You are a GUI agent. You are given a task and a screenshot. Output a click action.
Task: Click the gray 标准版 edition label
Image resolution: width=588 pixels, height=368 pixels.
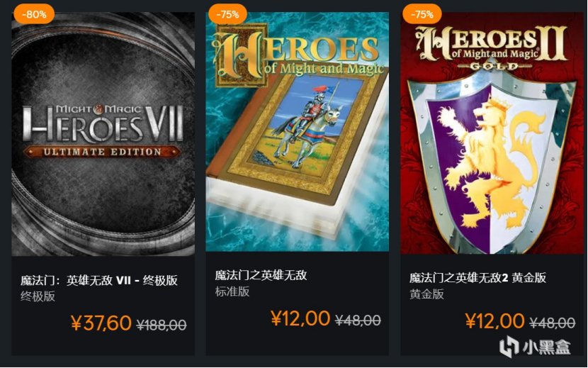(232, 291)
